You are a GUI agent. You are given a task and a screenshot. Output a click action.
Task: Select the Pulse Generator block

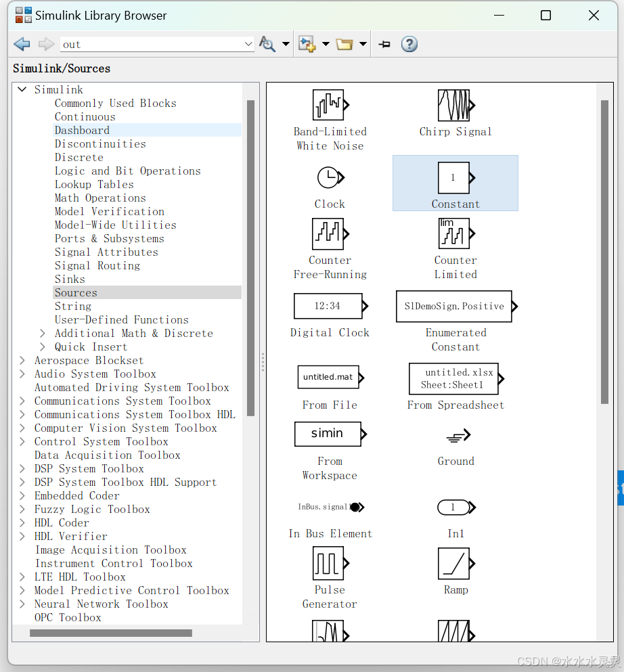pos(330,563)
